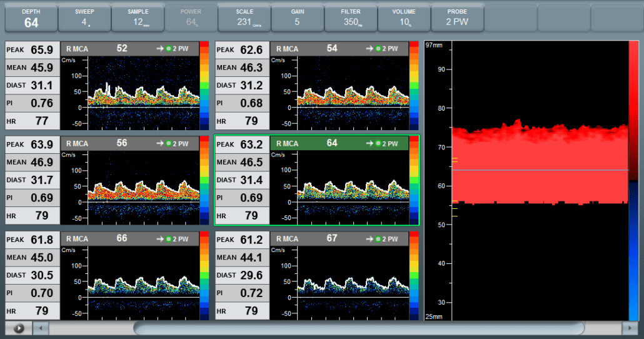Click the FILTER 350 Hz button
This screenshot has width=644, height=339.
click(x=351, y=19)
